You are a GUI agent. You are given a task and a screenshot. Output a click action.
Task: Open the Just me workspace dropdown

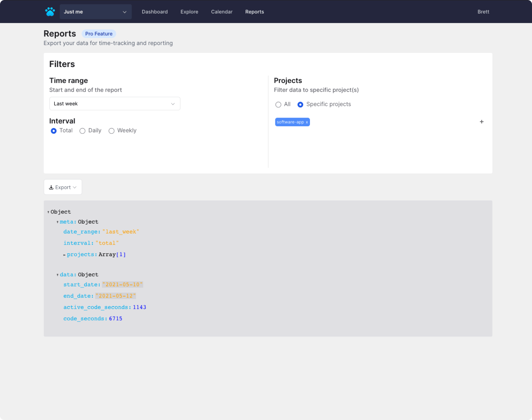click(x=95, y=12)
